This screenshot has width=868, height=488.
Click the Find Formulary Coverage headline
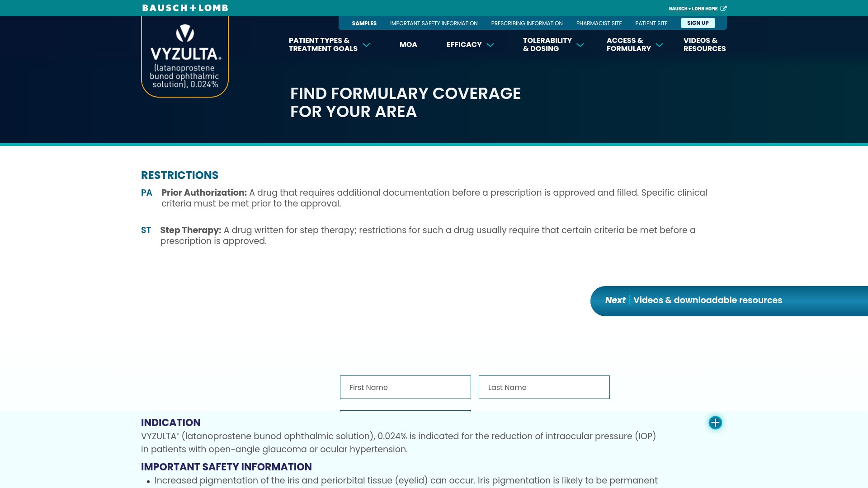[406, 103]
